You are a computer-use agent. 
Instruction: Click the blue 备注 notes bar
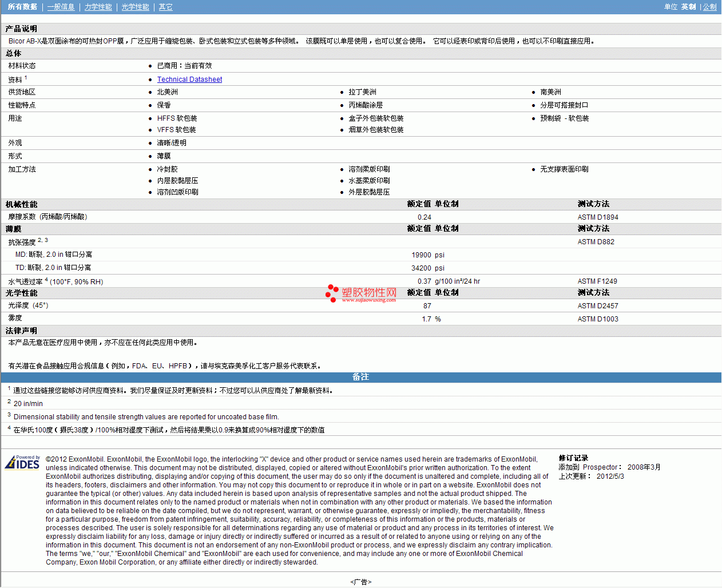361,377
